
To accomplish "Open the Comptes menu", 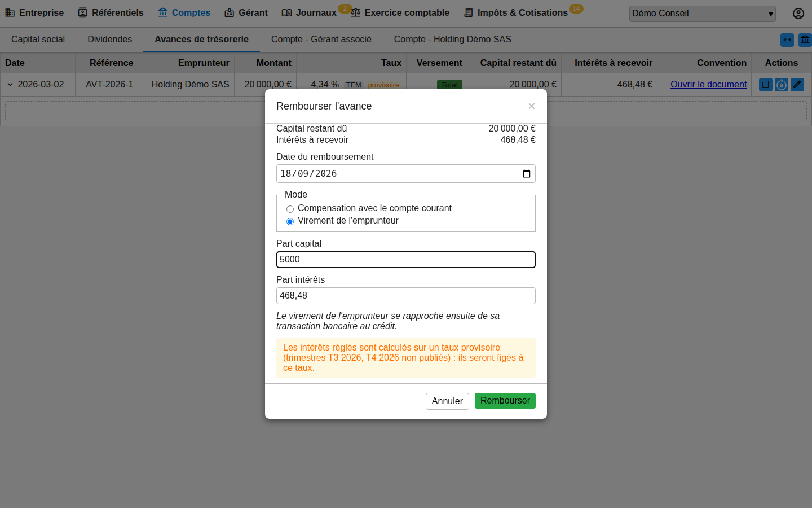I will 184,12.
